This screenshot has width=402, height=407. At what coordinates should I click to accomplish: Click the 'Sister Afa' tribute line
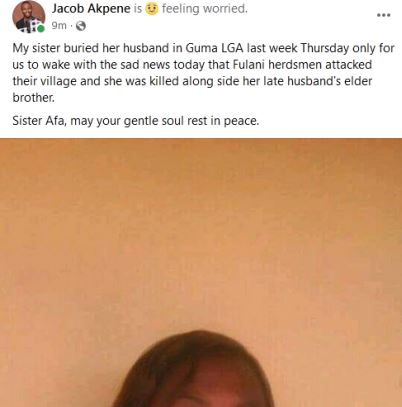[x=136, y=121]
